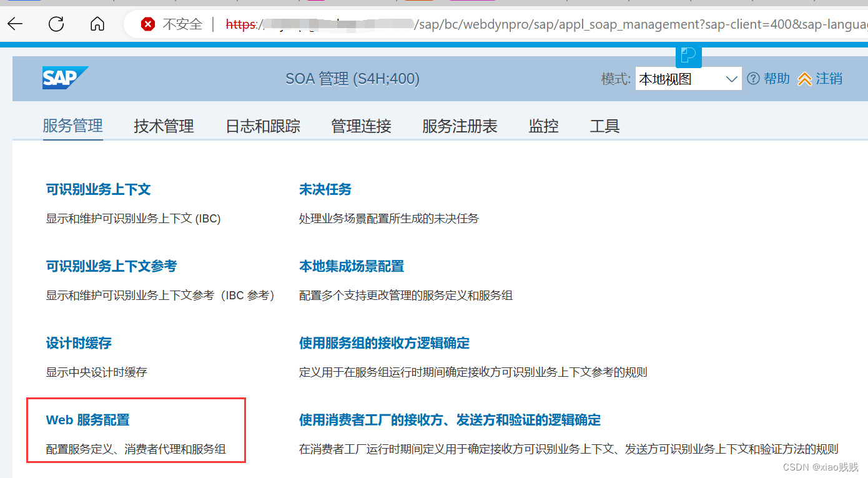868x478 pixels.
Task: Switch to the 管理连接 tab
Action: pos(361,126)
